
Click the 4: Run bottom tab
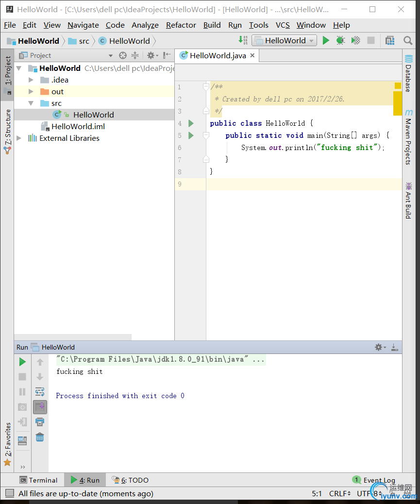pyautogui.click(x=85, y=480)
